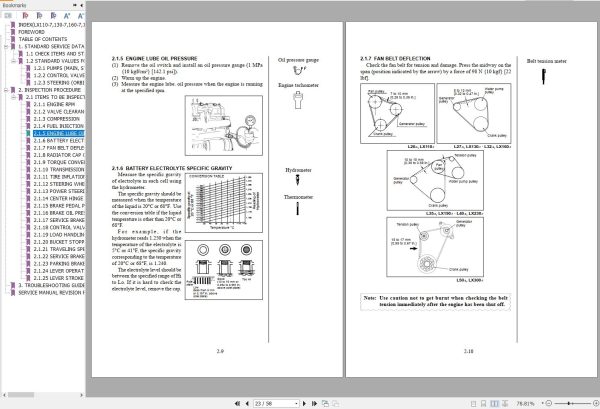Open the 1.2.1 PUMPS bookmark

(x=59, y=68)
